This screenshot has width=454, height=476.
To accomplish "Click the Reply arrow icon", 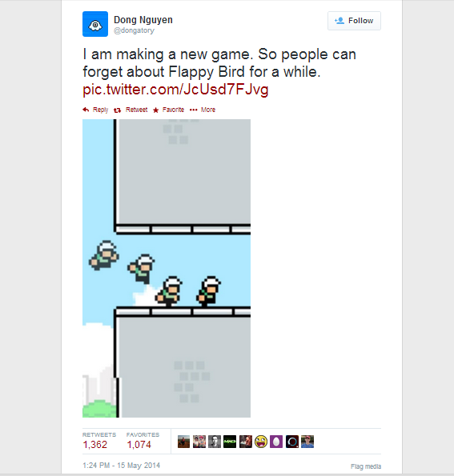I will coord(86,110).
